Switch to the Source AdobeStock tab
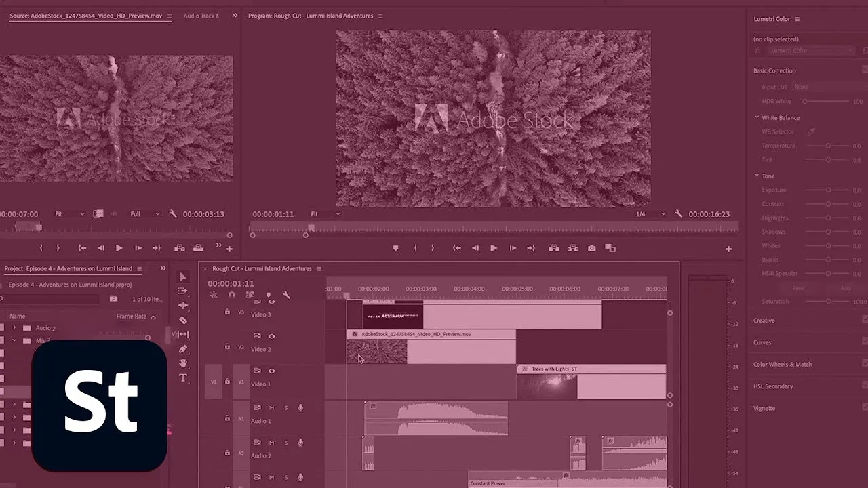The height and width of the screenshot is (488, 868). point(86,16)
